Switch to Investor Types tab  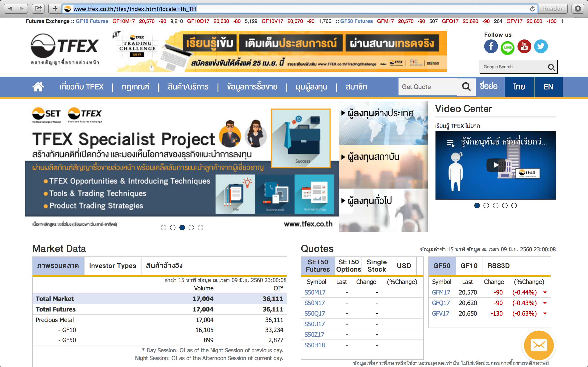click(113, 266)
